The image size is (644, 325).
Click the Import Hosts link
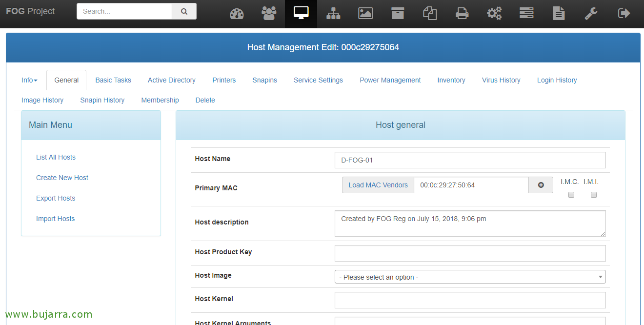point(55,219)
